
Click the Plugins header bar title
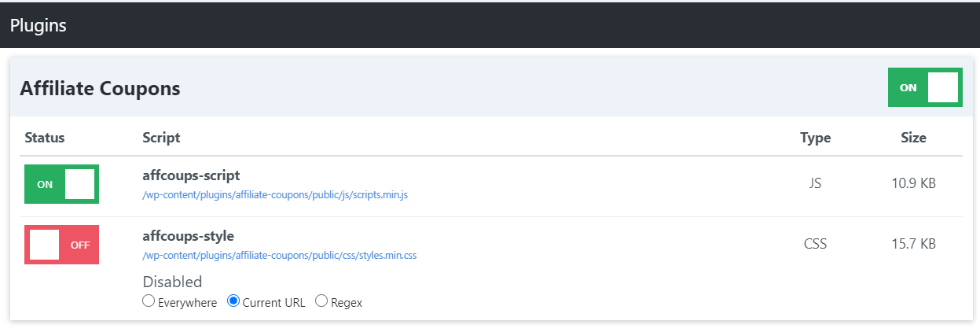pyautogui.click(x=38, y=25)
